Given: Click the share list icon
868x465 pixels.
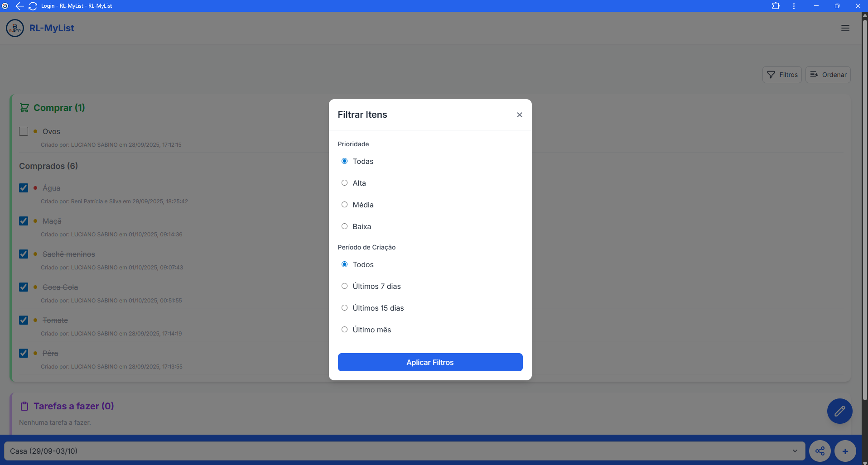Looking at the screenshot, I should pyautogui.click(x=820, y=451).
